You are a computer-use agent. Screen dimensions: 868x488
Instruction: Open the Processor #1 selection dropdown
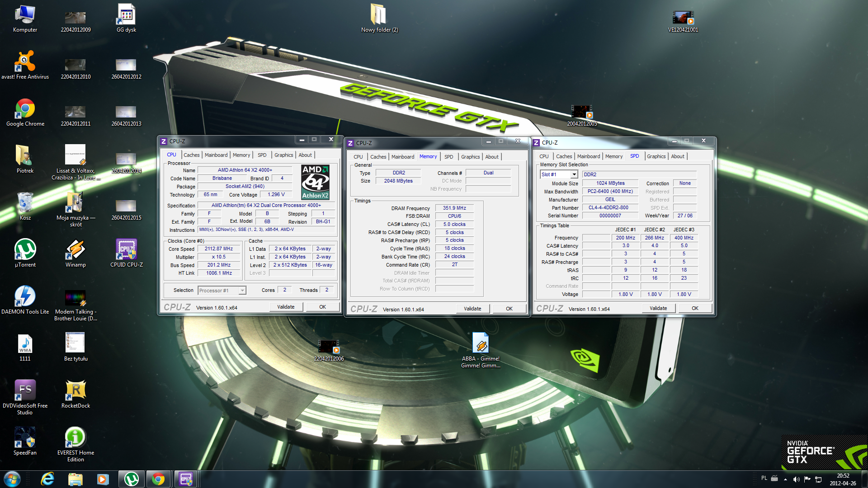coord(242,291)
